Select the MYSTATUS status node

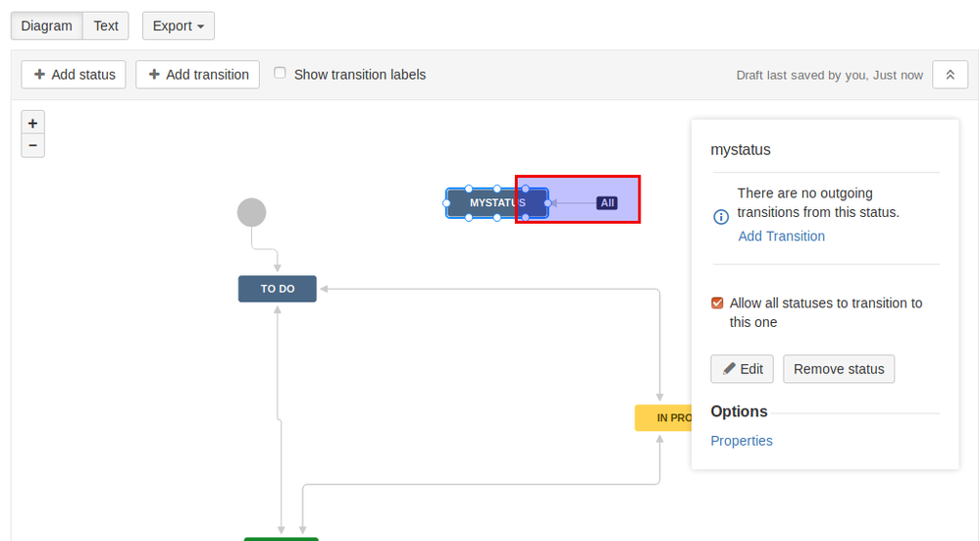(x=497, y=202)
